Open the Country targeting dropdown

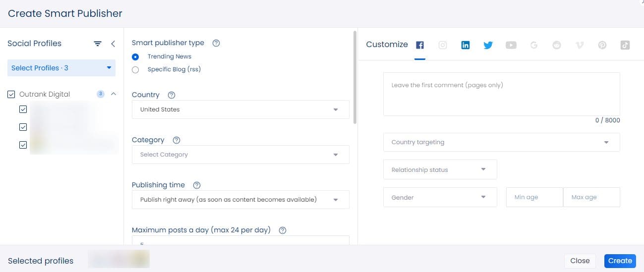(501, 142)
